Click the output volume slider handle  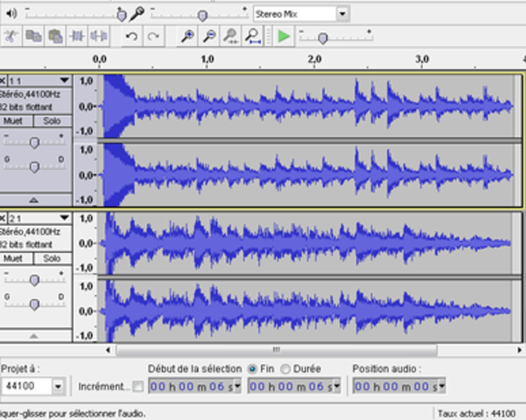click(x=122, y=15)
